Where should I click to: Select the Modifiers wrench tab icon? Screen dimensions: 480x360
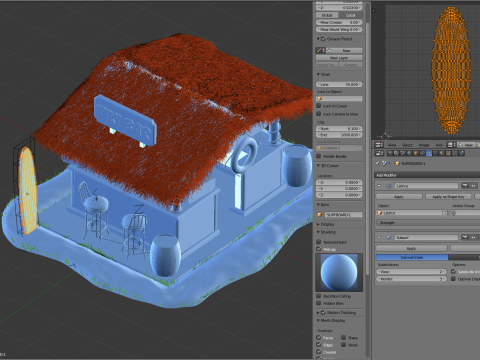[429, 153]
